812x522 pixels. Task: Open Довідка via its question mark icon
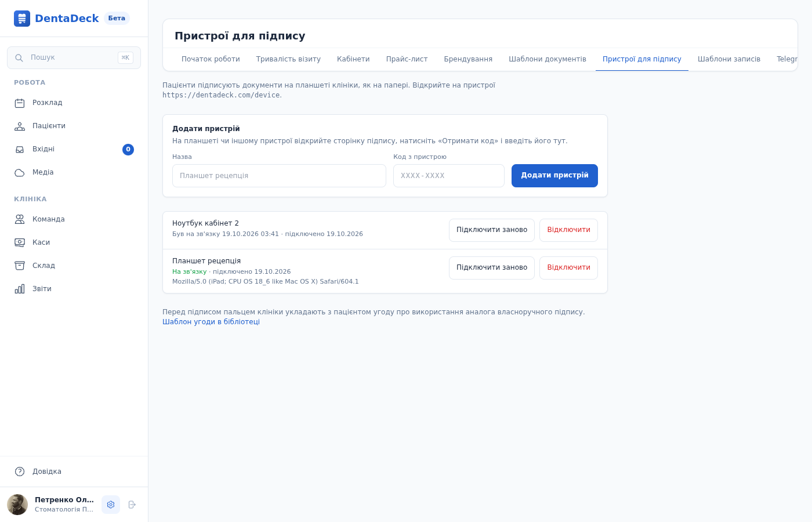coord(20,472)
